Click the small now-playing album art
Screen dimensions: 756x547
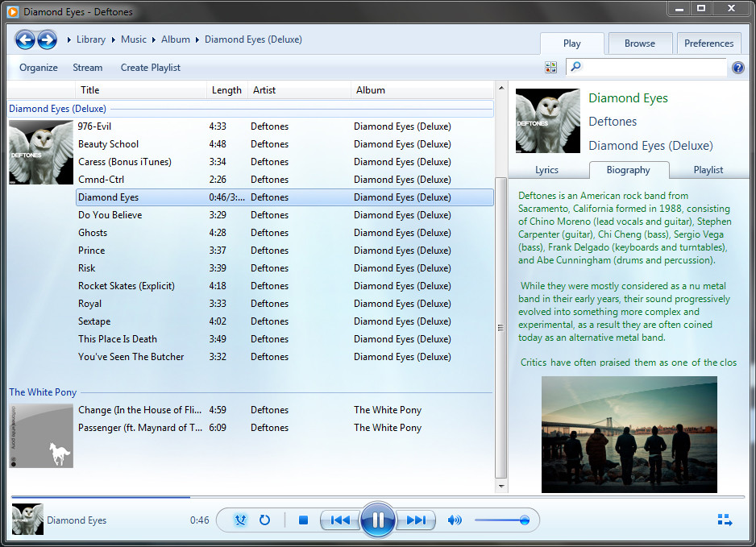(x=27, y=520)
